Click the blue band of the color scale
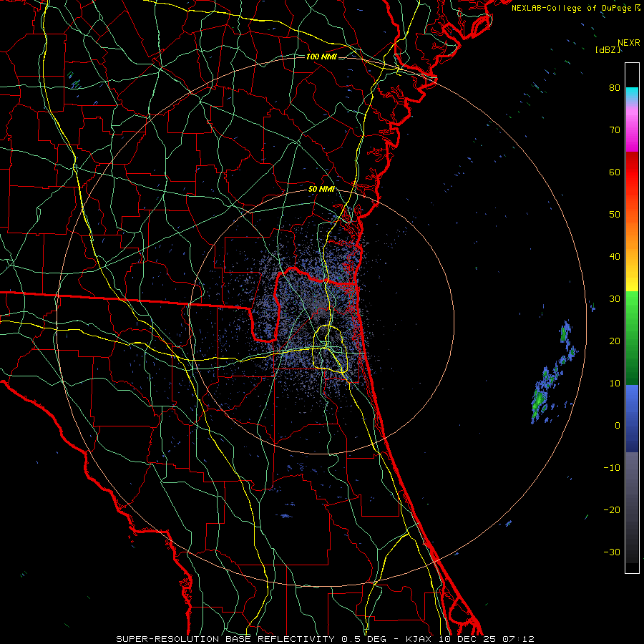Screen dimensions: 644x644 pos(632,418)
